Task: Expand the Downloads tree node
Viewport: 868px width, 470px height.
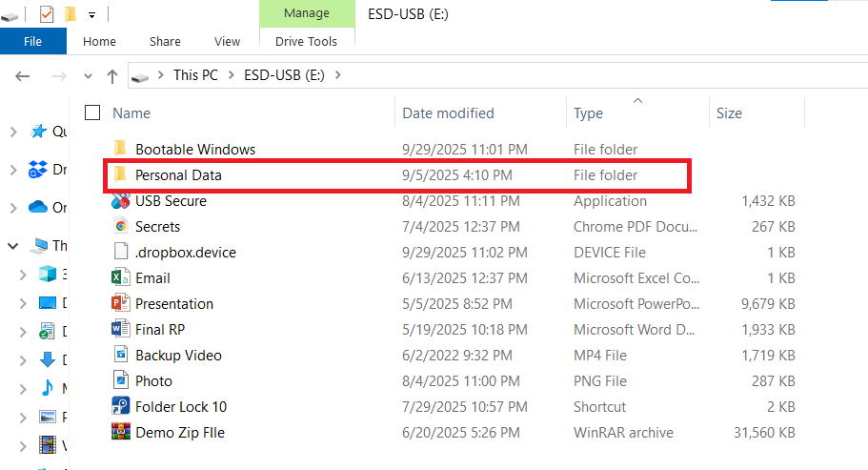Action: pos(23,360)
